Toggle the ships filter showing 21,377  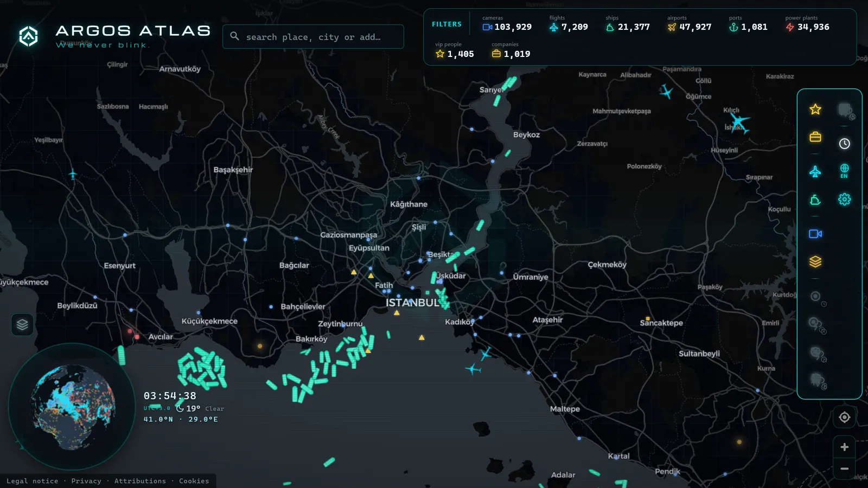[627, 23]
